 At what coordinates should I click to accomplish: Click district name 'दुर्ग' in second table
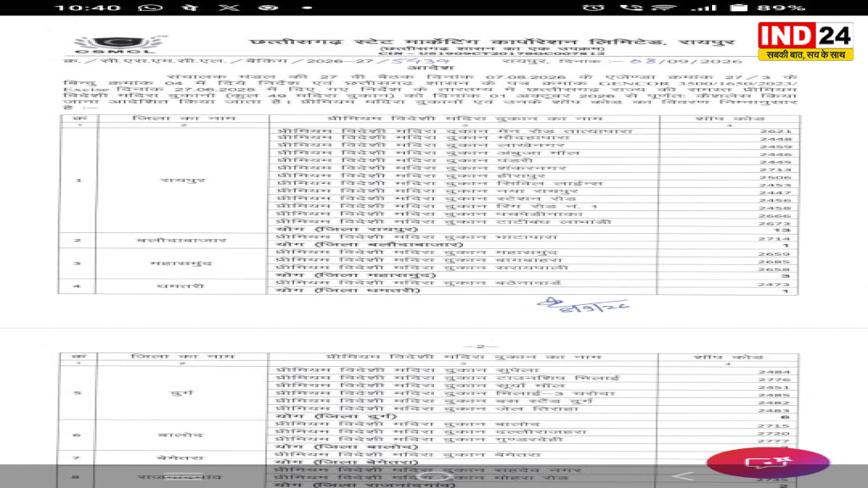(x=182, y=393)
